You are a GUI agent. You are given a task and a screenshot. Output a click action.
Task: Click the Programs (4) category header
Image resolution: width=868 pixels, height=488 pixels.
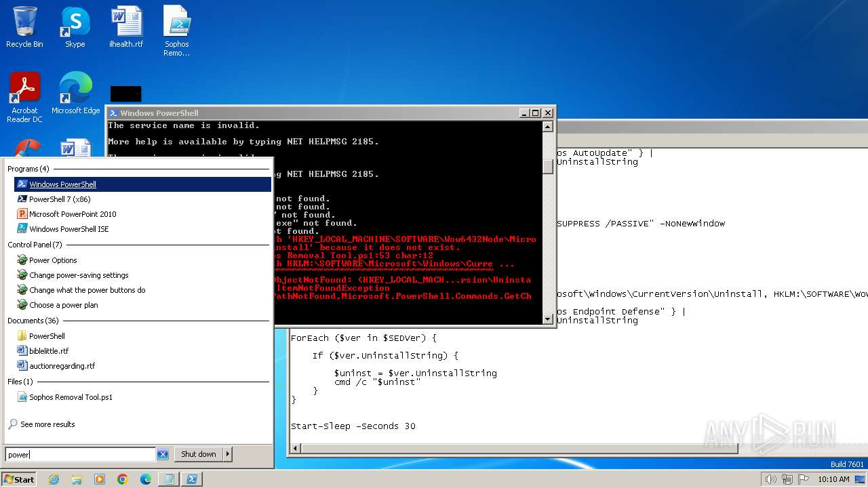pyautogui.click(x=28, y=169)
